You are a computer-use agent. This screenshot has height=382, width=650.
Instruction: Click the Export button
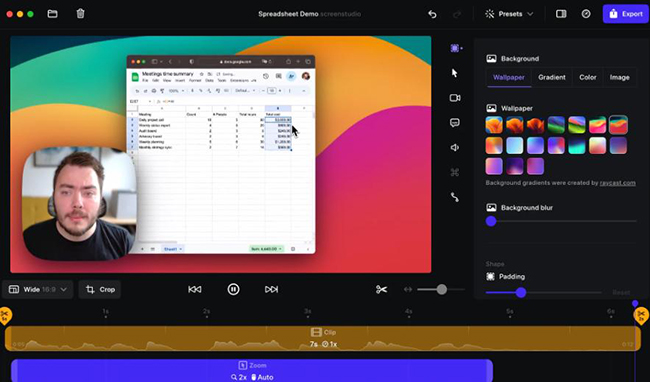point(626,14)
